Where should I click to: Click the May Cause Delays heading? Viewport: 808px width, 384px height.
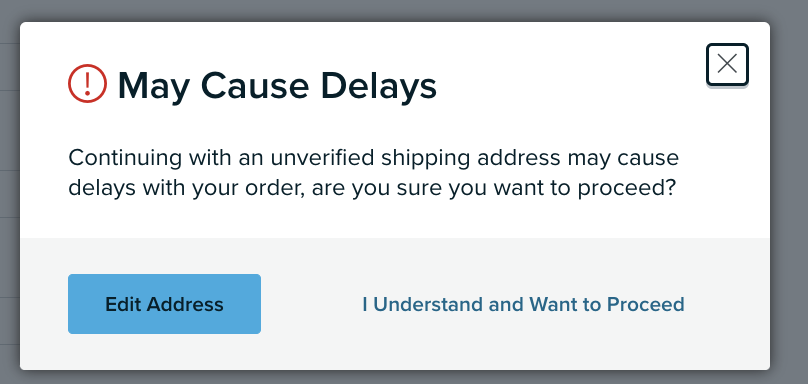click(277, 86)
